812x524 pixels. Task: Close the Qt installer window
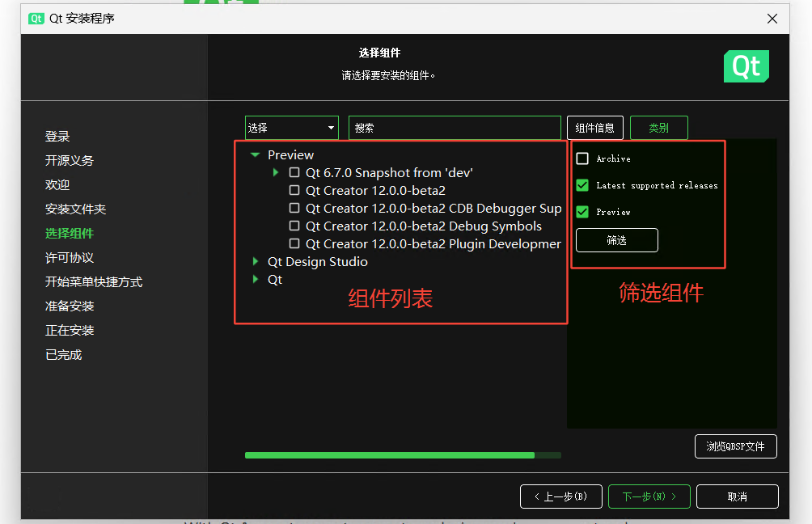[772, 19]
